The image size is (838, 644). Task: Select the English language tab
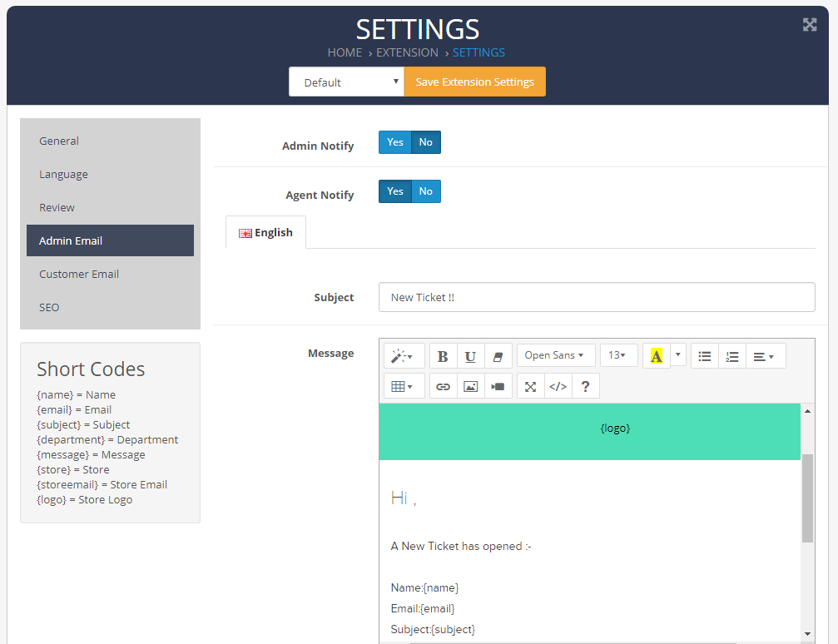(x=265, y=233)
